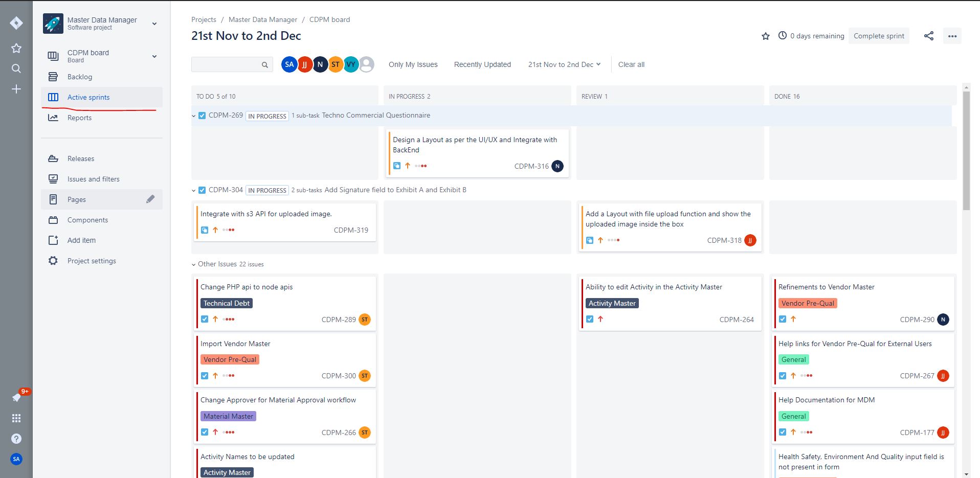Open Backlog in the sidebar

pyautogui.click(x=102, y=77)
